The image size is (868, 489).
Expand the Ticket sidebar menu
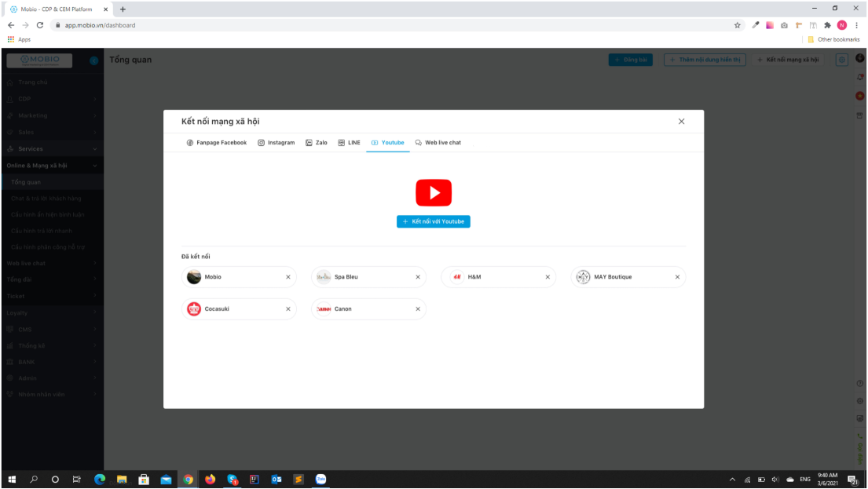pyautogui.click(x=52, y=296)
